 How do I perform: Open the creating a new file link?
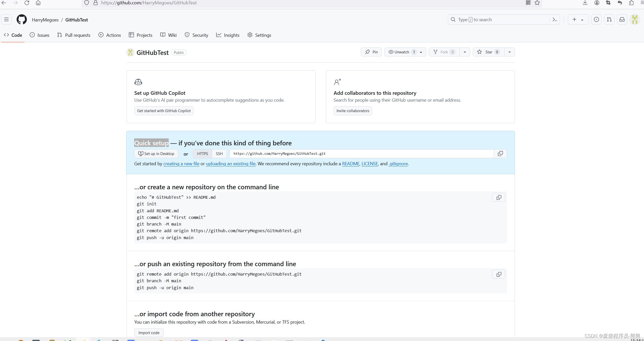(x=181, y=164)
